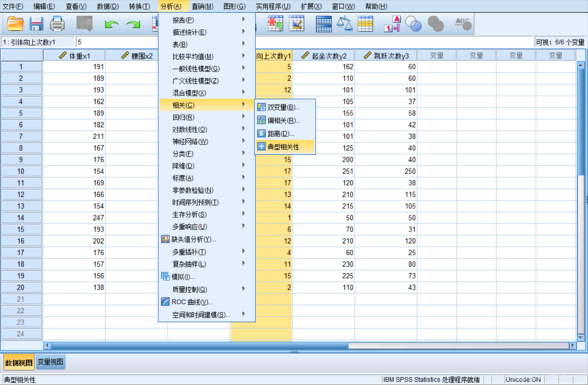Open 神经网络(W) menu entry
Image resolution: width=588 pixels, height=385 pixels.
(x=207, y=141)
